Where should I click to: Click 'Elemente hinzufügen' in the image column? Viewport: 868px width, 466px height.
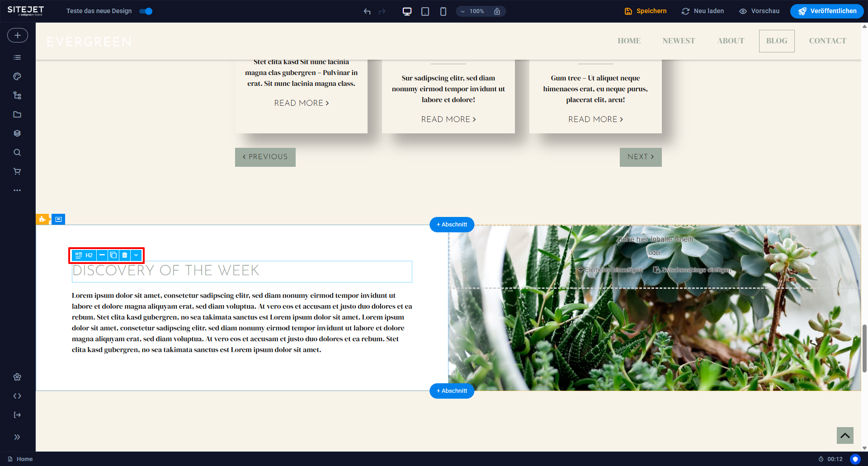(610, 270)
